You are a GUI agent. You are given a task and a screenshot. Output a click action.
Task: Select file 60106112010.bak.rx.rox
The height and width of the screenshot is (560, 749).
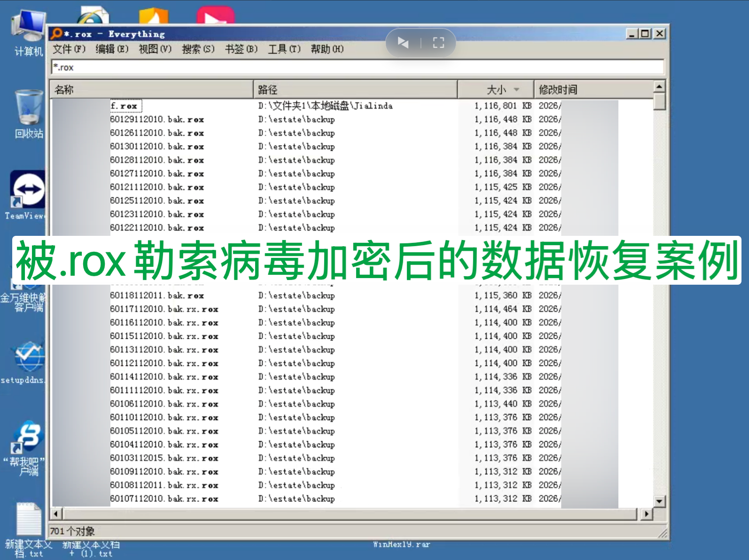tap(164, 404)
